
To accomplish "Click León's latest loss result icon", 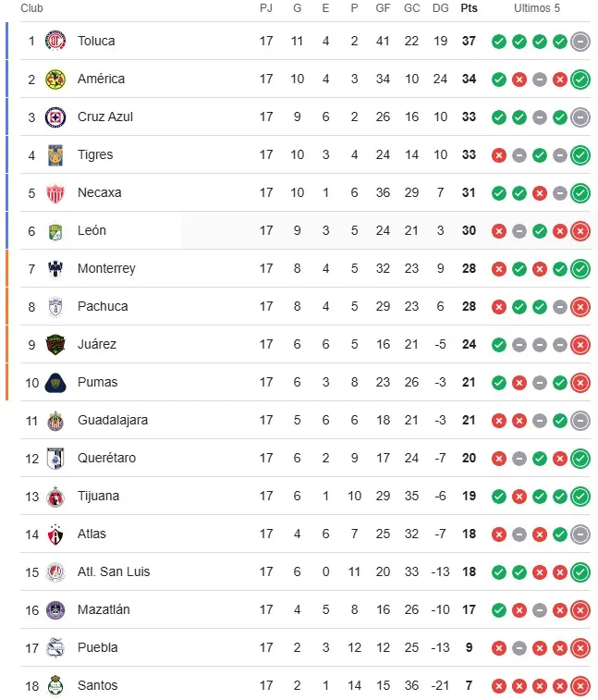I will 580,231.
